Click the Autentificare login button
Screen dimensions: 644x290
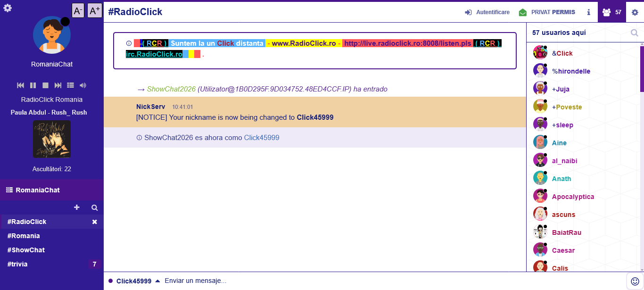(x=487, y=12)
